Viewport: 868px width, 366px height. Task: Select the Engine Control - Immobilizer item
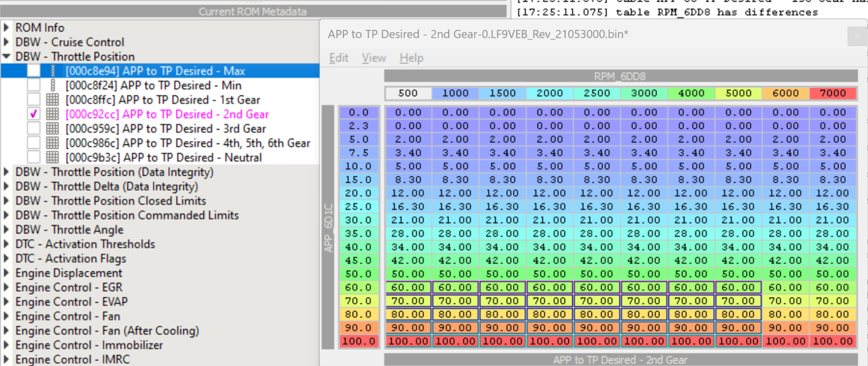click(89, 345)
